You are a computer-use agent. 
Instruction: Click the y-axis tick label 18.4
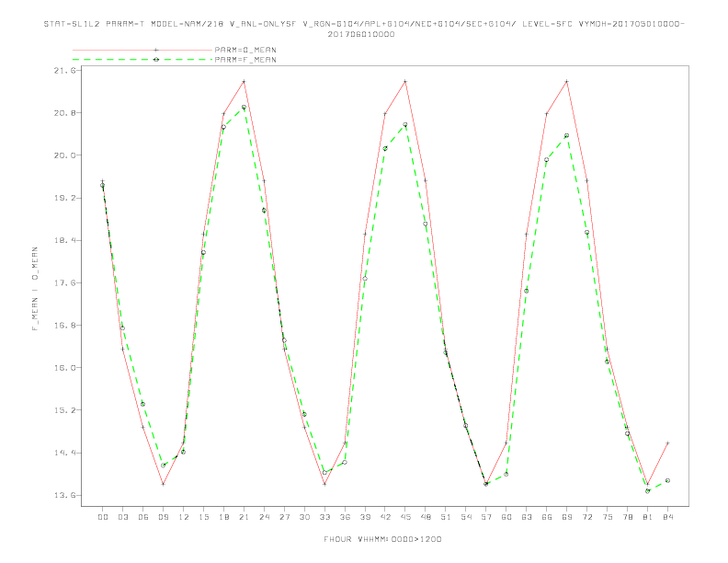pyautogui.click(x=64, y=240)
